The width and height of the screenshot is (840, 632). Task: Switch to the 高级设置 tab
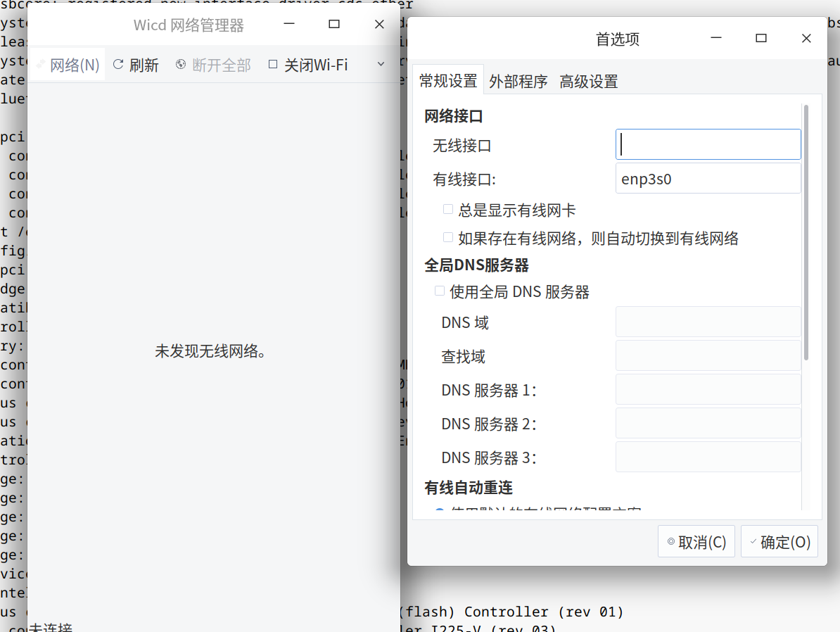[588, 82]
